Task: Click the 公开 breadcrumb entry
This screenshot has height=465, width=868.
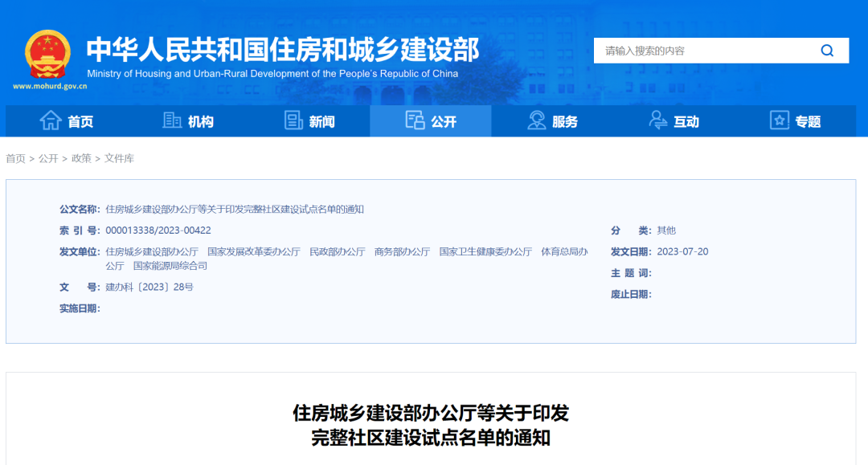Action: pyautogui.click(x=46, y=158)
